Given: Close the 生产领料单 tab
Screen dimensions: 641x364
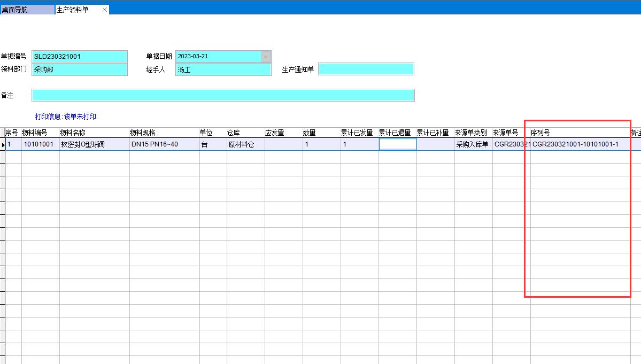Looking at the screenshot, I should [105, 10].
